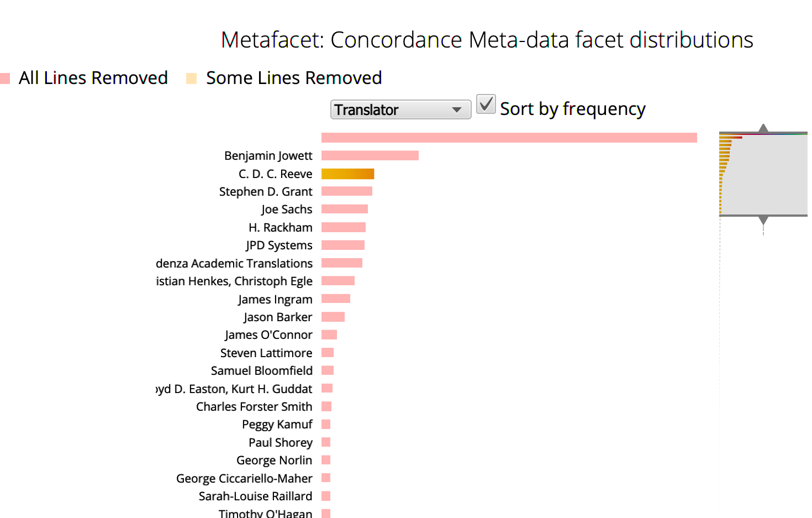Click the highlighted C. D. C. Reeve bar
The width and height of the screenshot is (812, 518).
click(x=347, y=174)
